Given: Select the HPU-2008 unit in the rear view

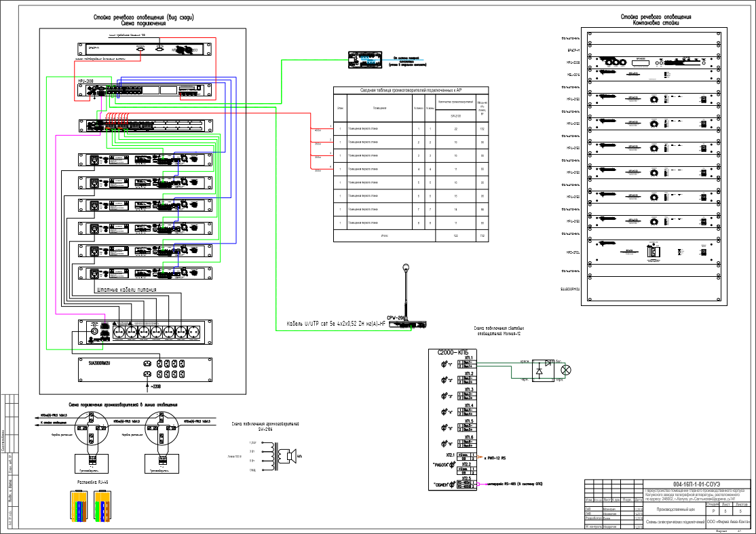Looking at the screenshot, I should coord(145,90).
